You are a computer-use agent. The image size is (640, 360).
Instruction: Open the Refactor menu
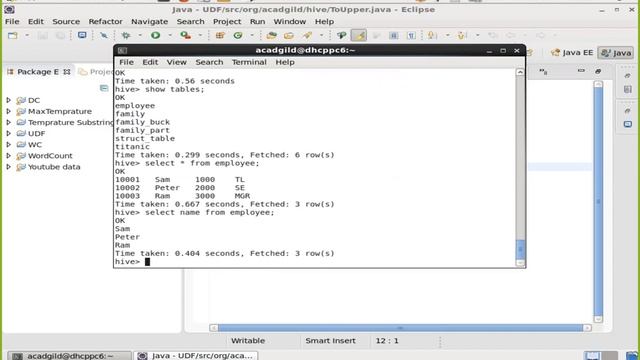(105, 21)
